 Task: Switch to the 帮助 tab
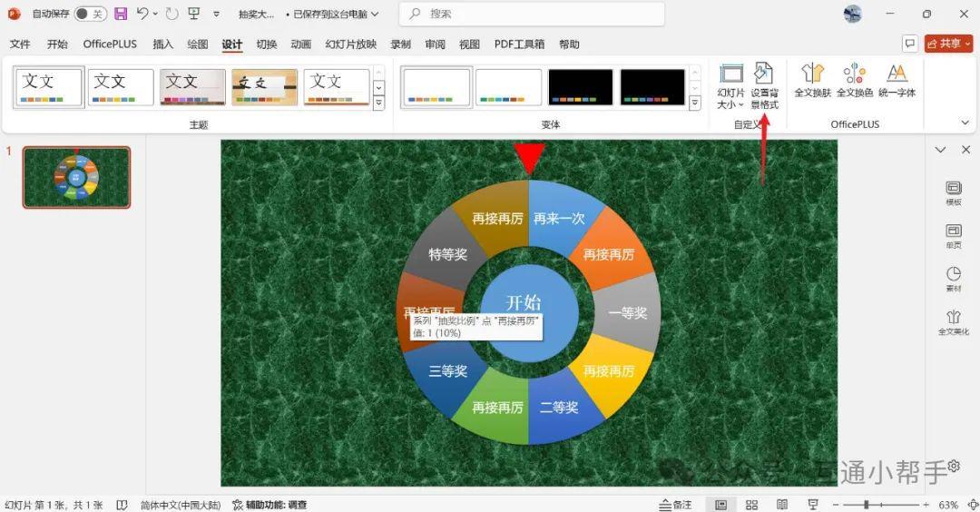(x=569, y=44)
